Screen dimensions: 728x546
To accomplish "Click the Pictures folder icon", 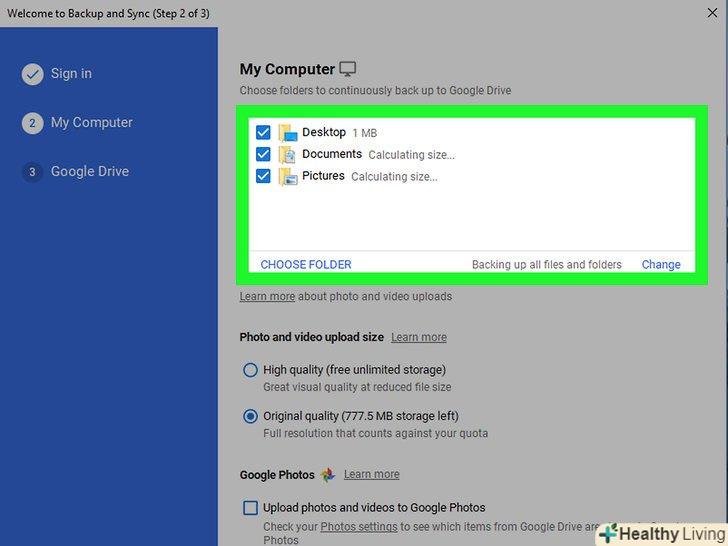I will point(288,177).
